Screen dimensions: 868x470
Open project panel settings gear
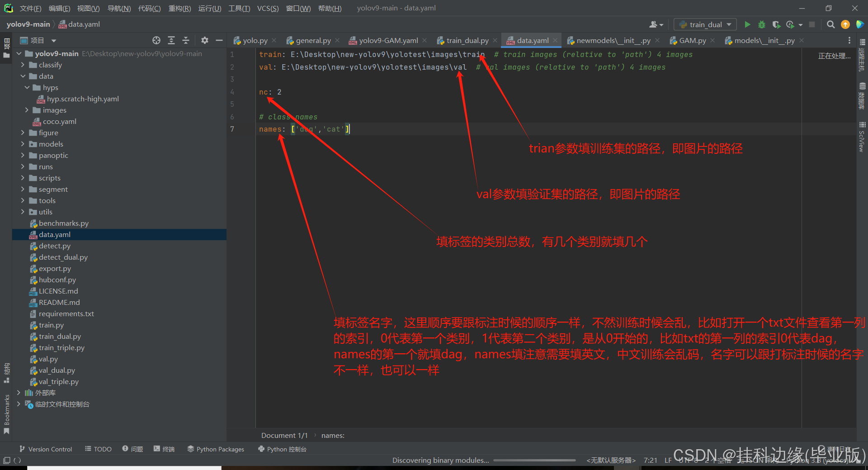click(205, 41)
